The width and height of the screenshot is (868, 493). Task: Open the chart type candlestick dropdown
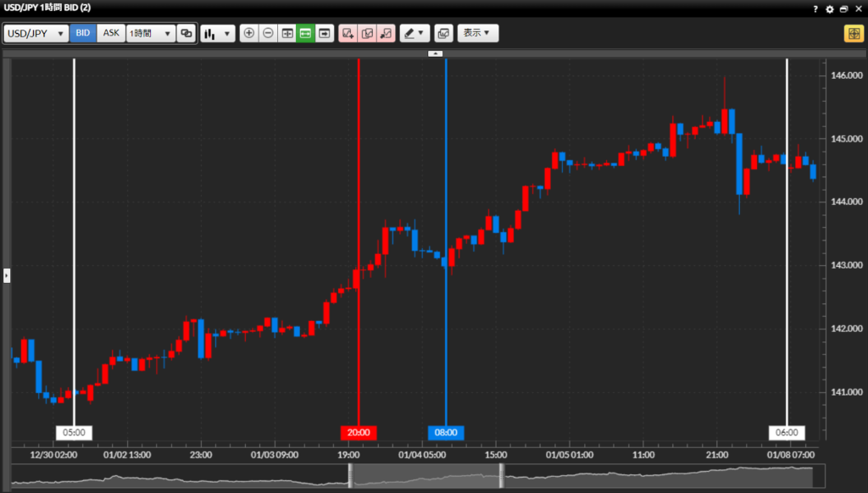pyautogui.click(x=217, y=33)
